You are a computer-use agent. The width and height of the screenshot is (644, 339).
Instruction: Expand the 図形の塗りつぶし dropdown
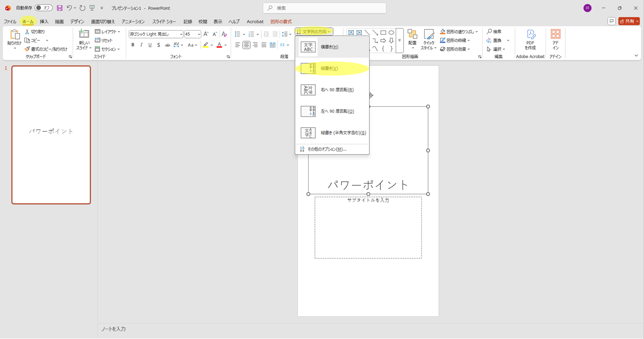click(x=477, y=32)
